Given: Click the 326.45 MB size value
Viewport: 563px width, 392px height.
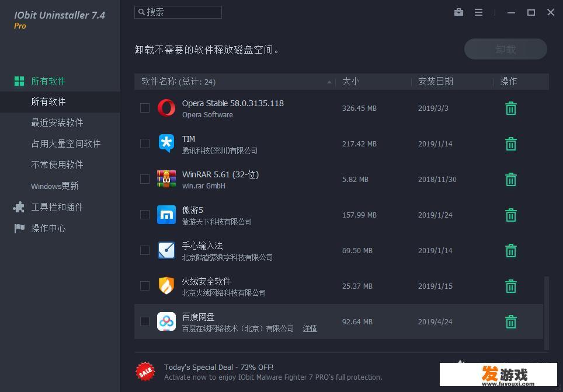Looking at the screenshot, I should (359, 108).
